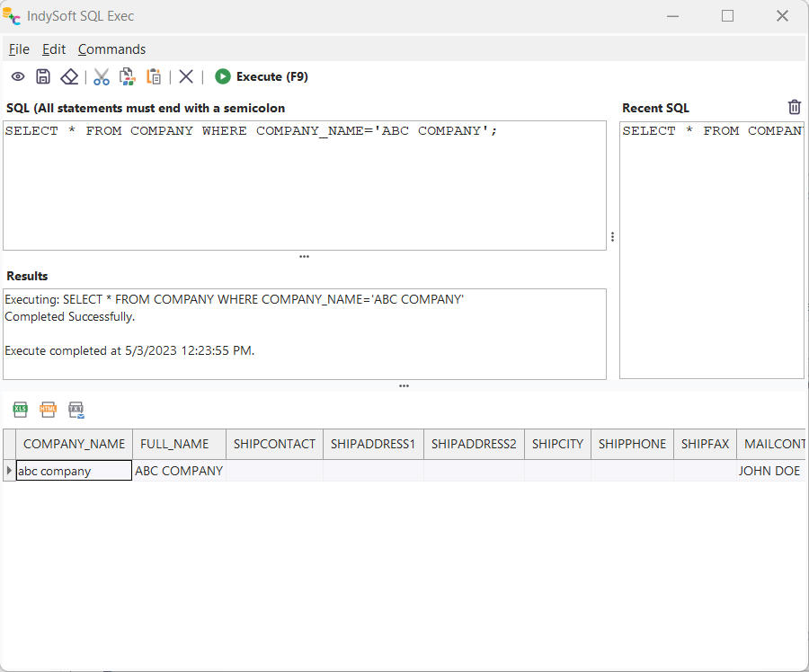This screenshot has width=809, height=672.
Task: Run the query with Execute (F9)
Action: pos(262,77)
